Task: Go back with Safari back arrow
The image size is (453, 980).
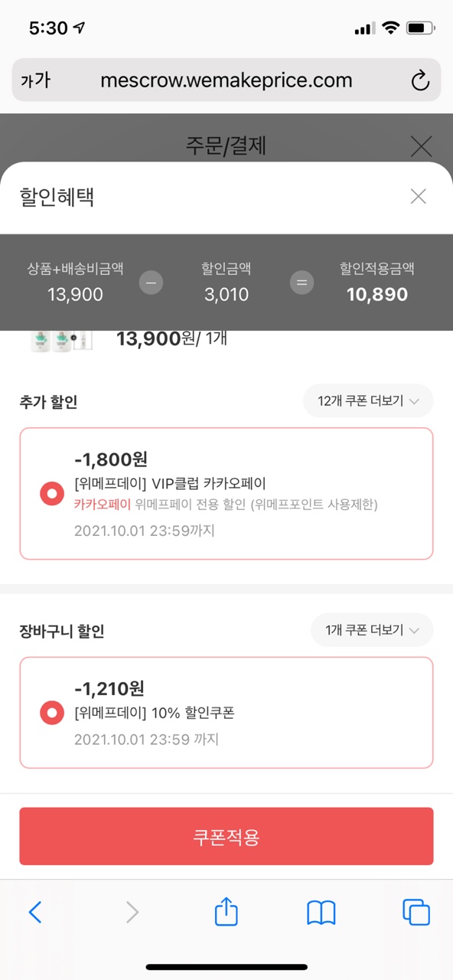Action: [x=35, y=912]
